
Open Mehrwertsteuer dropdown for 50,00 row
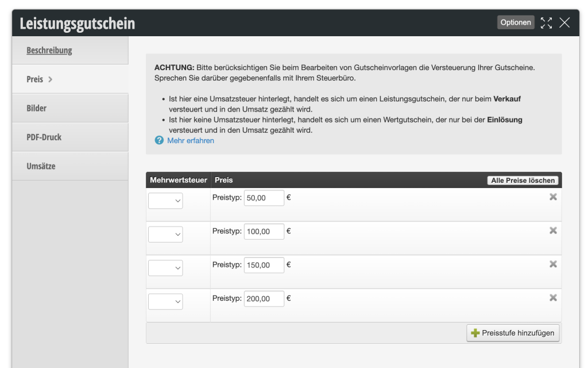pos(165,201)
